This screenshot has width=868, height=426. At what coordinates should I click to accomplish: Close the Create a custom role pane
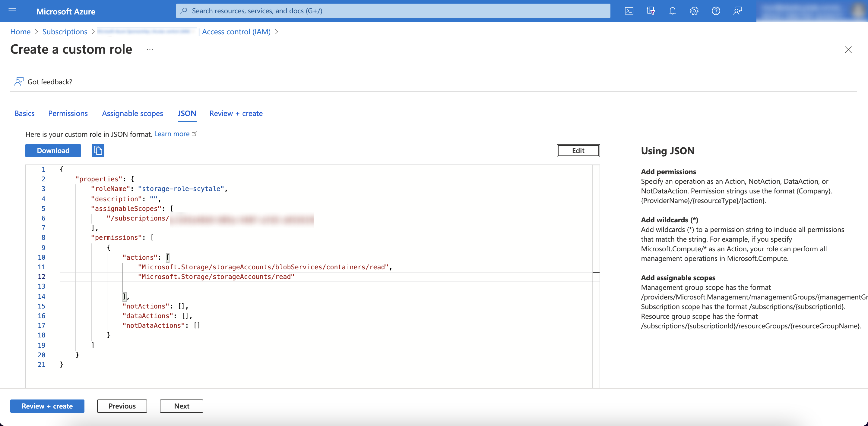point(848,50)
